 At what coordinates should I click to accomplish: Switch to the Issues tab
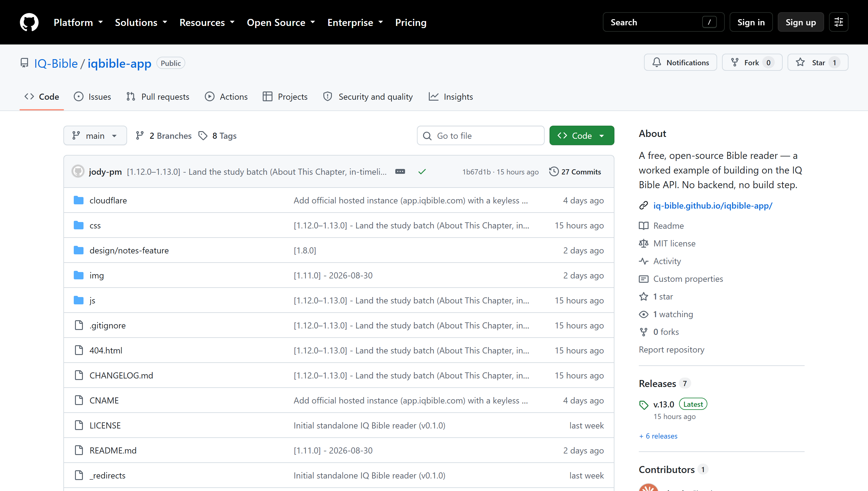coord(92,97)
